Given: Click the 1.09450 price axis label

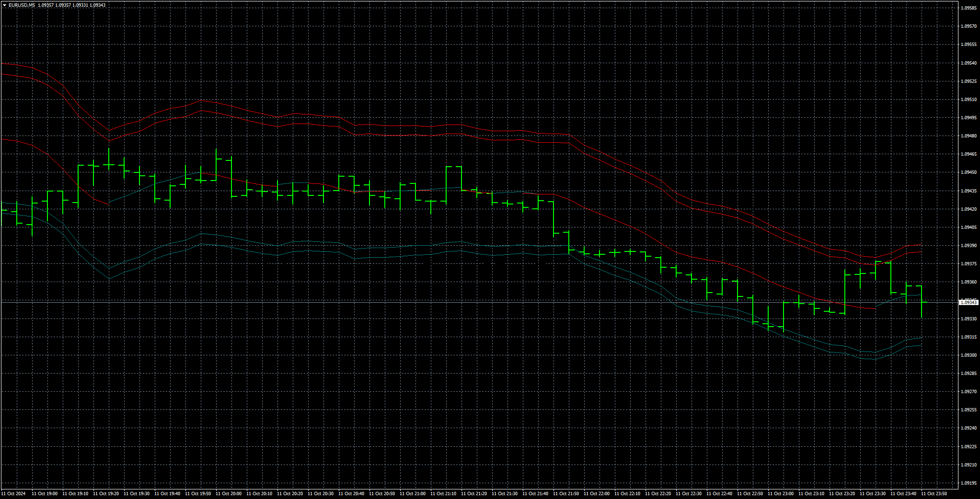Looking at the screenshot, I should 969,172.
